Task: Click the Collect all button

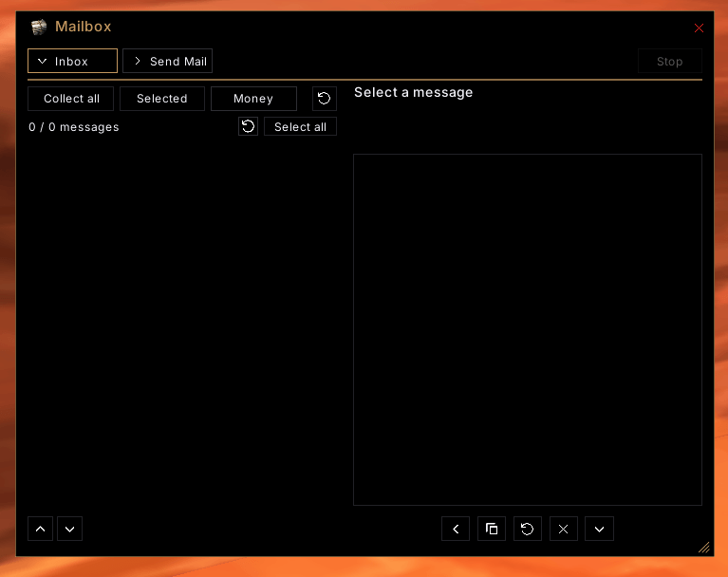Action: click(70, 99)
